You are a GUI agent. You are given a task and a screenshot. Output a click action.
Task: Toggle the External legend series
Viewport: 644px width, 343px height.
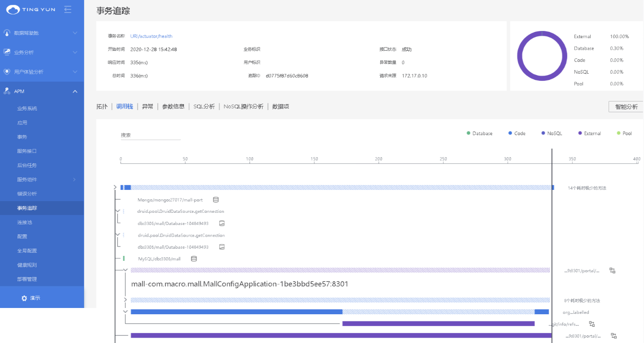(590, 133)
